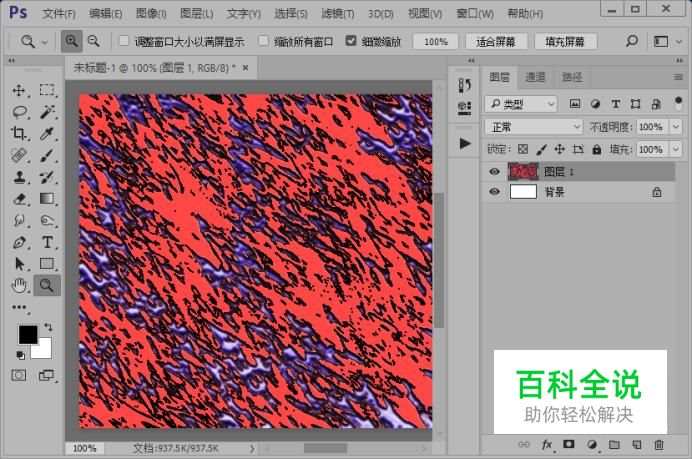The width and height of the screenshot is (692, 459).
Task: Open the Actions play panel icon
Action: point(464,143)
